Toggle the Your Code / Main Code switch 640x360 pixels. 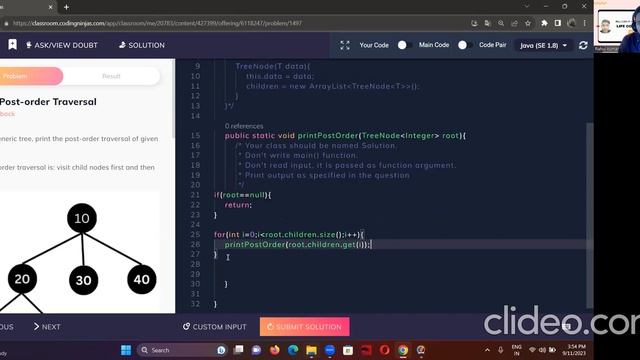(404, 45)
